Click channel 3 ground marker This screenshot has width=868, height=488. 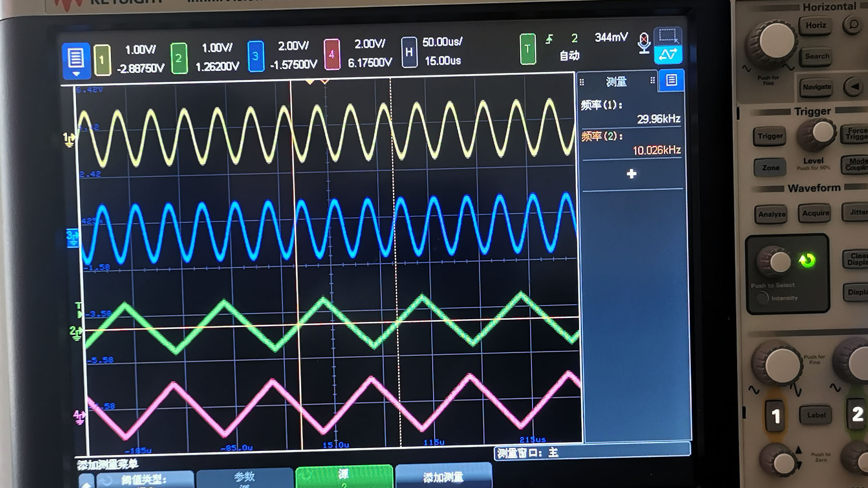click(72, 238)
